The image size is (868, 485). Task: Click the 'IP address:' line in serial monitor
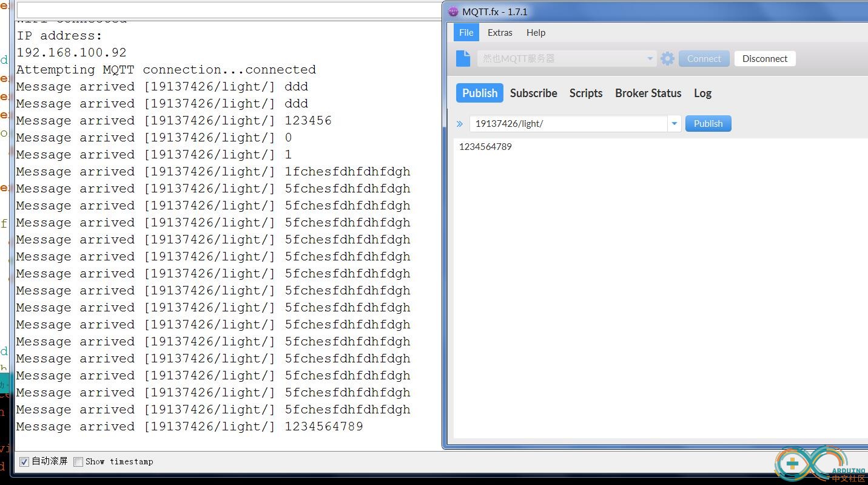[59, 36]
